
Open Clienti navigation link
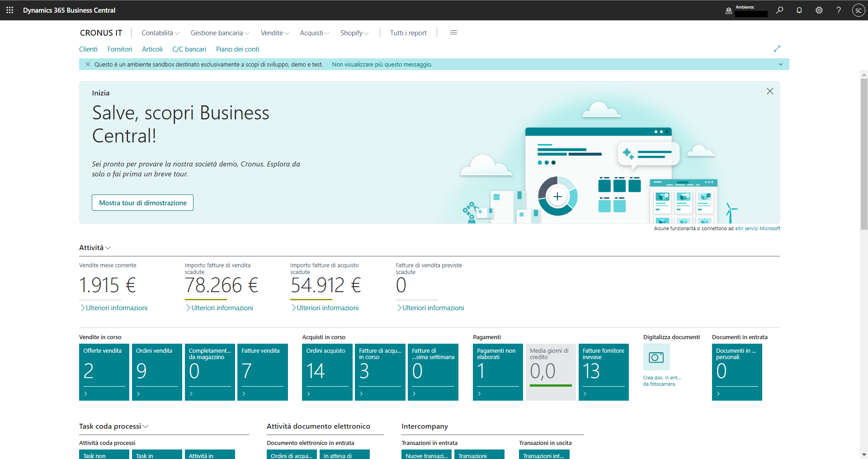(x=88, y=49)
